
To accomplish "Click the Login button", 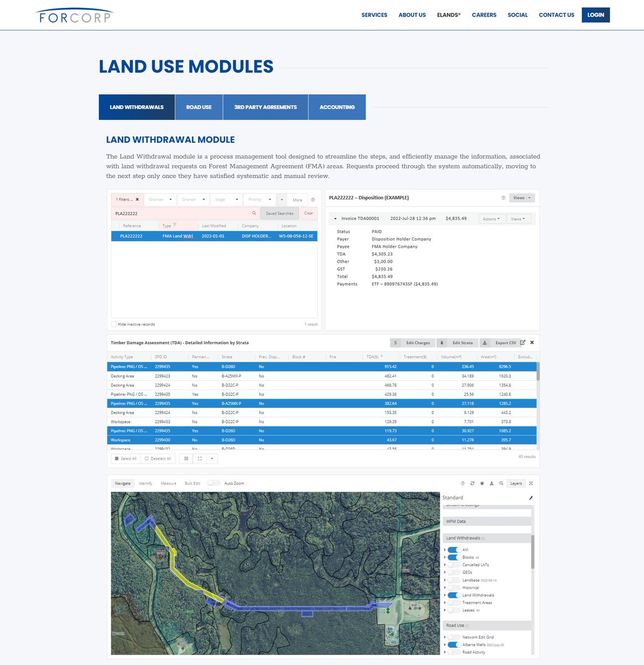I will pos(596,15).
